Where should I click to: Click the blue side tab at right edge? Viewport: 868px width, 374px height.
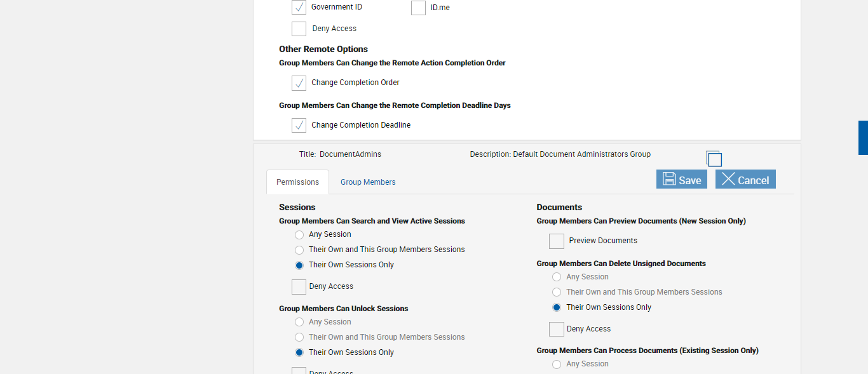863,138
